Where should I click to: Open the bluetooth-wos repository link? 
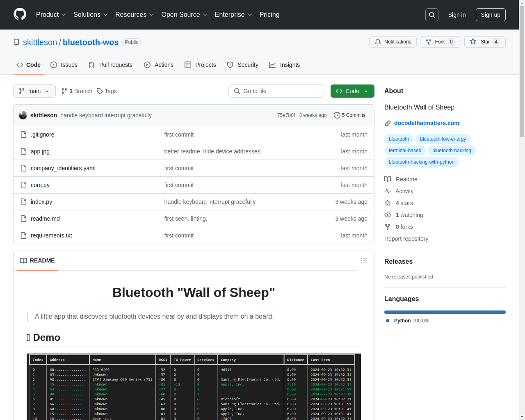click(91, 42)
